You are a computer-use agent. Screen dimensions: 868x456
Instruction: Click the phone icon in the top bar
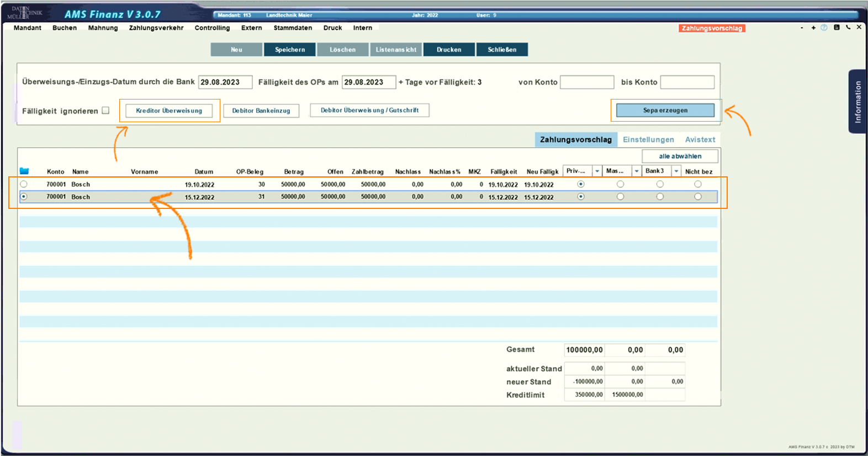point(848,27)
